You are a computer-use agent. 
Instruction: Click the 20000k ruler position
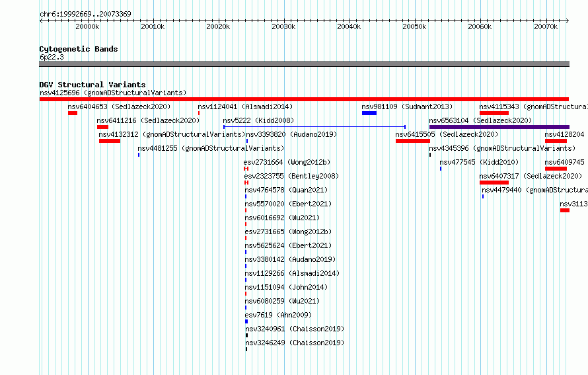coord(87,26)
